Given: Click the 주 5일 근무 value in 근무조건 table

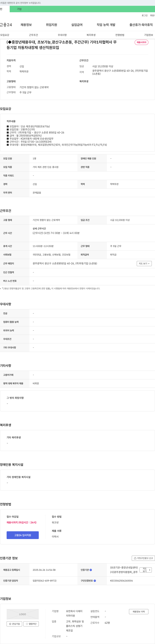Looking at the screenshot, I should pyautogui.click(x=116, y=246).
